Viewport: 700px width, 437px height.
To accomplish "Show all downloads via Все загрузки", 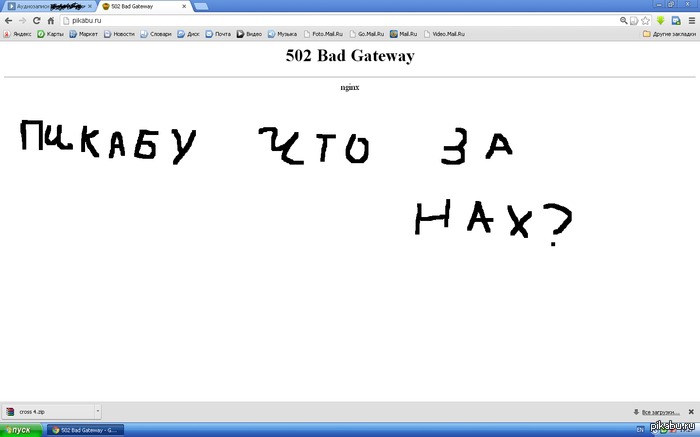I will tap(660, 411).
